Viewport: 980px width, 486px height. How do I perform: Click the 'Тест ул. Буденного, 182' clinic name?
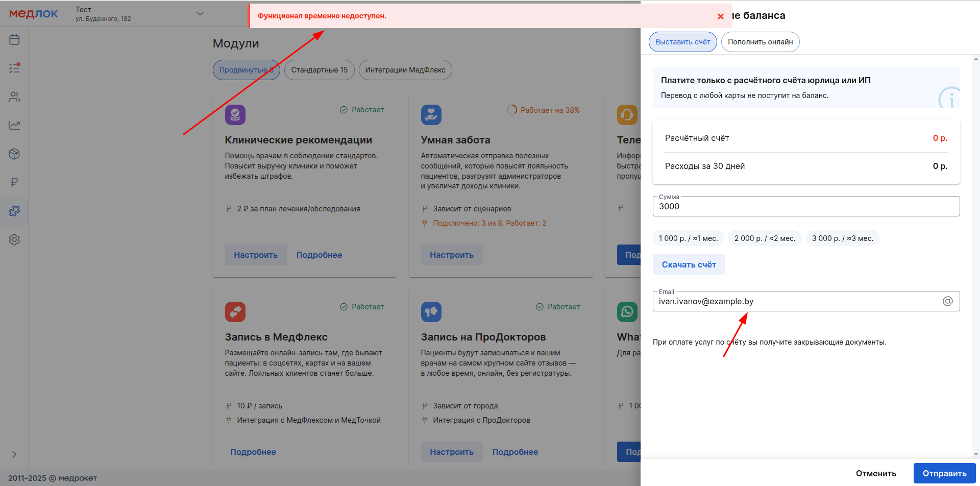[103, 14]
